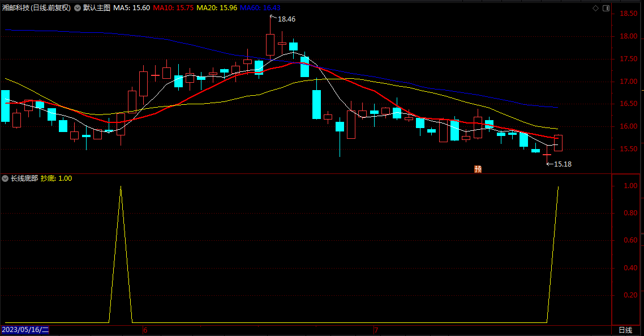Click the MA60: 16.43 indicator label
The width and height of the screenshot is (644, 336).
260,8
